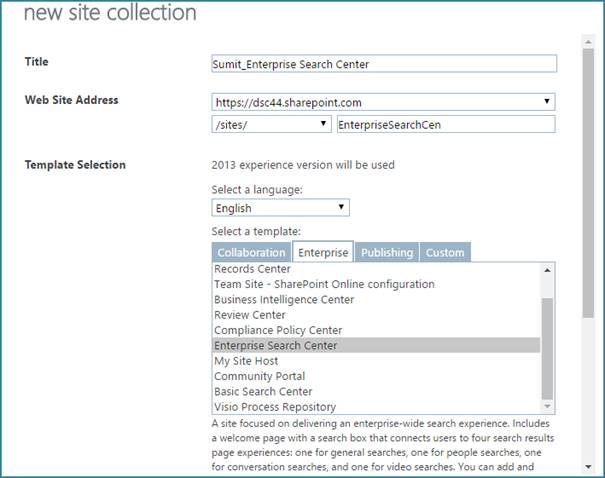Click template list scroll up arrow
Screen dimensions: 605x478
coord(547,270)
